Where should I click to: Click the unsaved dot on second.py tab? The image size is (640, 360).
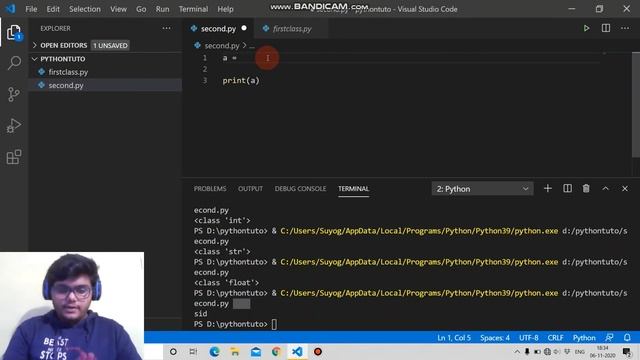coord(244,28)
